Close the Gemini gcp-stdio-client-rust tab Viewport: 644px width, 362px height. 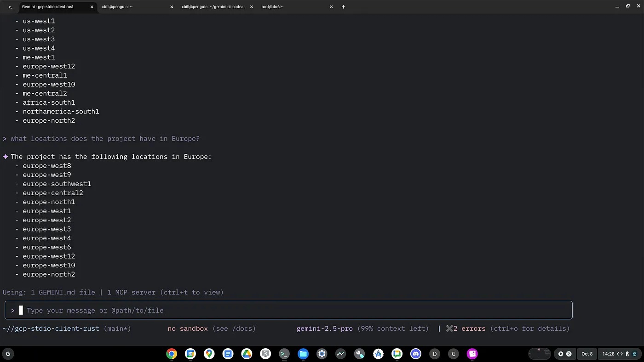[x=92, y=7]
